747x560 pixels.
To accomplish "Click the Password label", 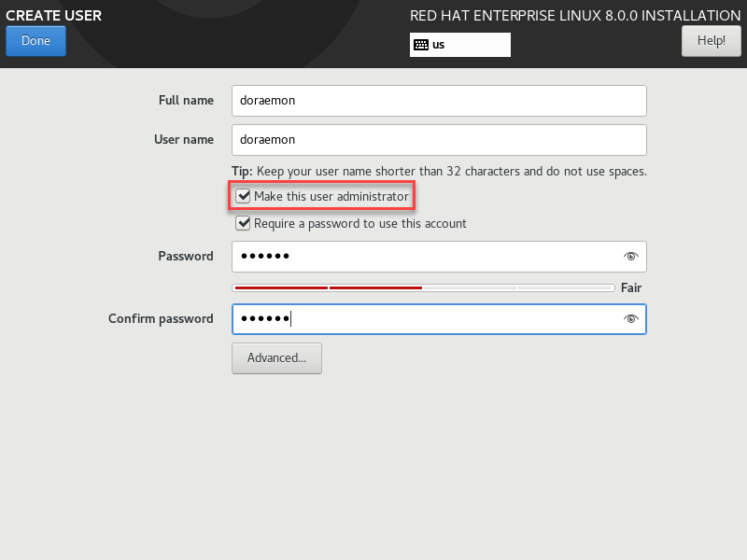I will coord(185,256).
